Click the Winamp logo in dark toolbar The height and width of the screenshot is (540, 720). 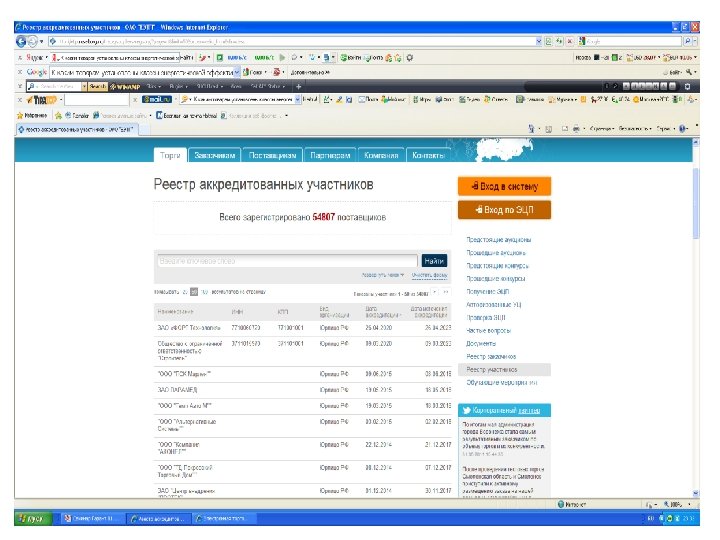pyautogui.click(x=125, y=86)
